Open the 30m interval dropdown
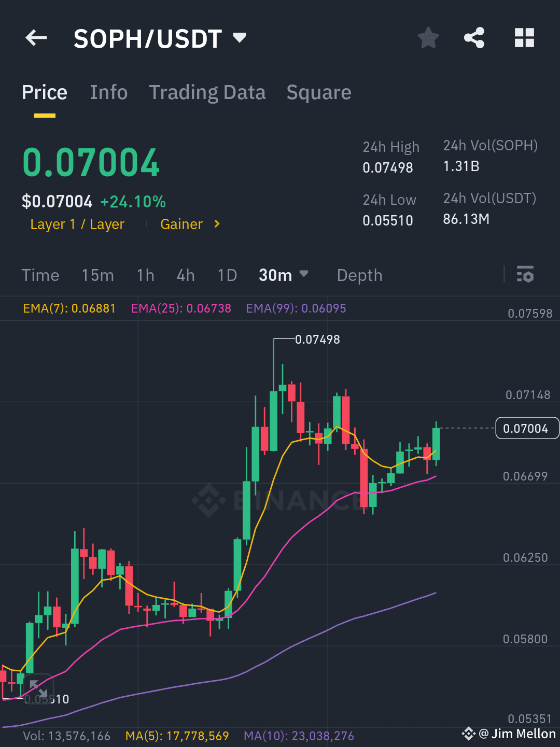Image resolution: width=560 pixels, height=747 pixels. 284,275
